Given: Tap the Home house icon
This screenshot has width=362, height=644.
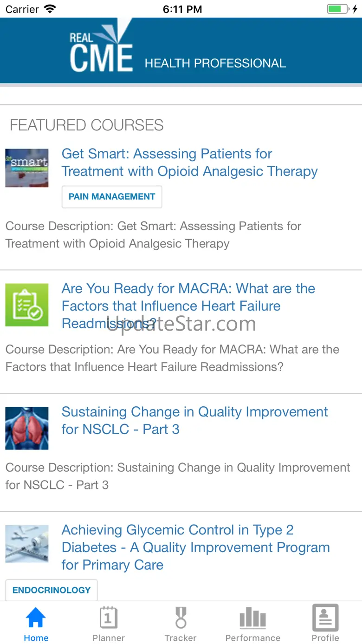Looking at the screenshot, I should click(x=36, y=618).
